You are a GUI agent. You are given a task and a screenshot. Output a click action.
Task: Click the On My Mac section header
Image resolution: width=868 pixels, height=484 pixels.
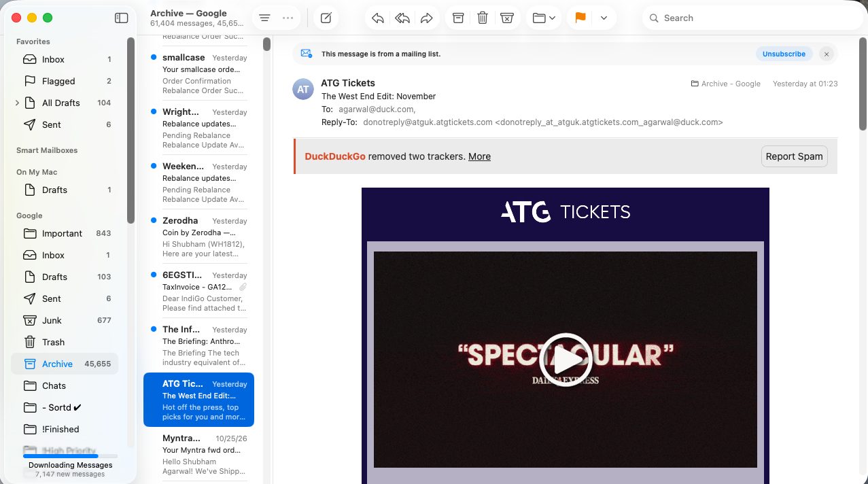coord(37,172)
